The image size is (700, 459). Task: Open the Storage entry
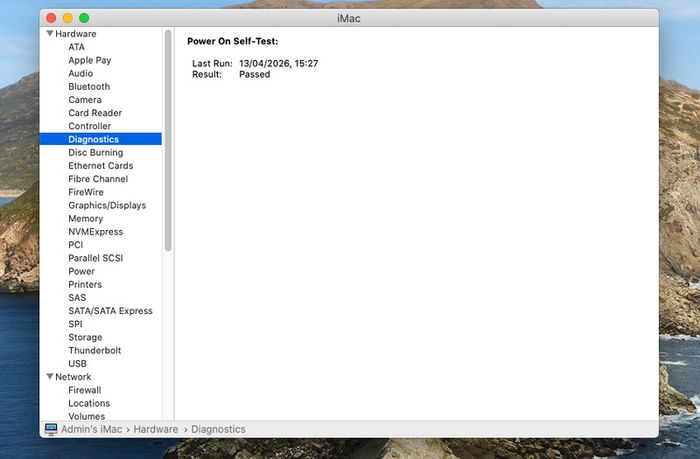coord(85,337)
